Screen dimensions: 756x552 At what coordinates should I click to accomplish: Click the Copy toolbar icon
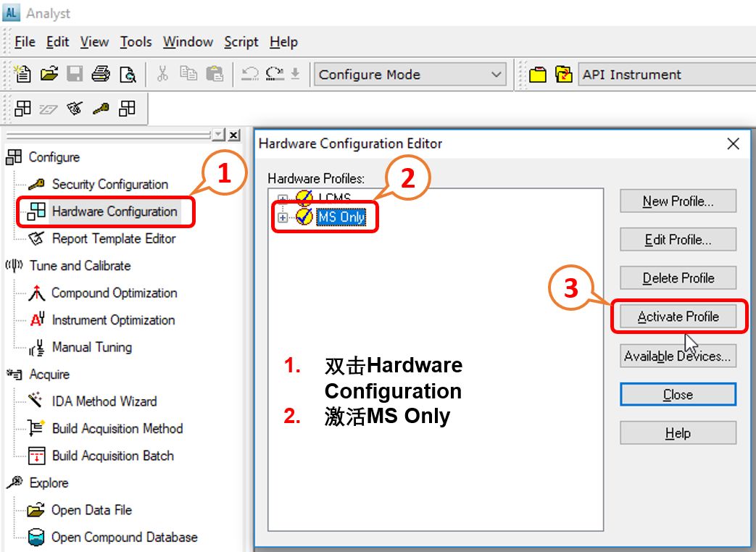(188, 74)
